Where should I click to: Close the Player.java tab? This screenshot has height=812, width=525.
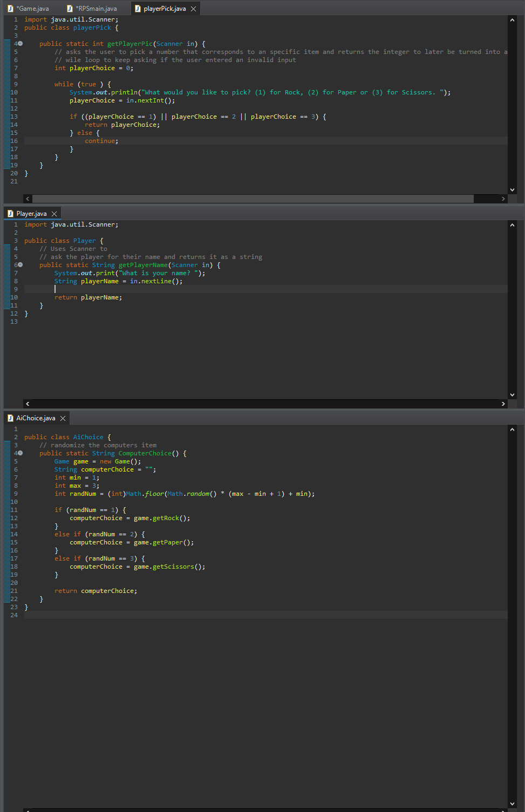[54, 214]
